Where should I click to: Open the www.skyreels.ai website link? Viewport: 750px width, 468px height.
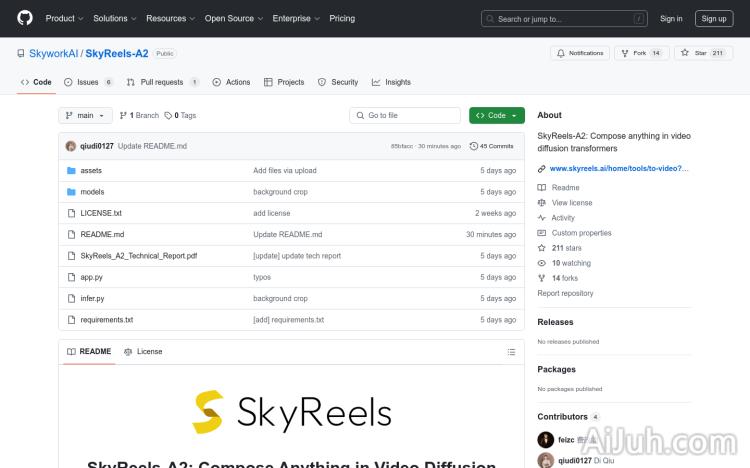click(619, 168)
